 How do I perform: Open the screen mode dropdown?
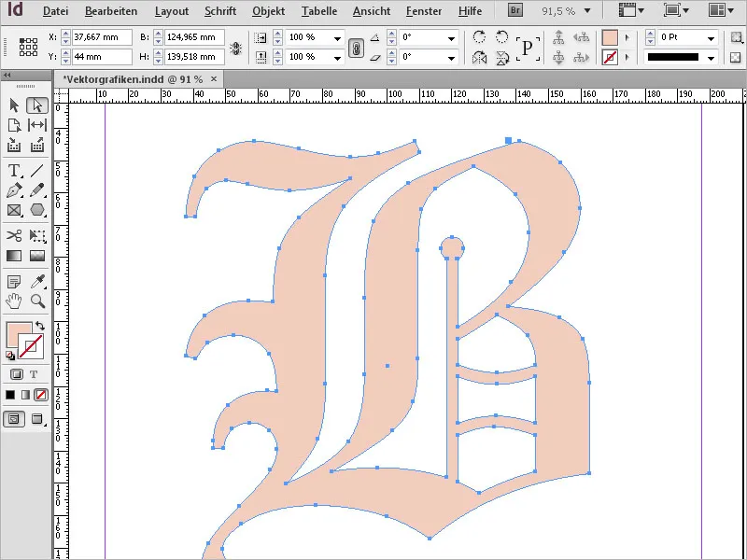click(676, 10)
